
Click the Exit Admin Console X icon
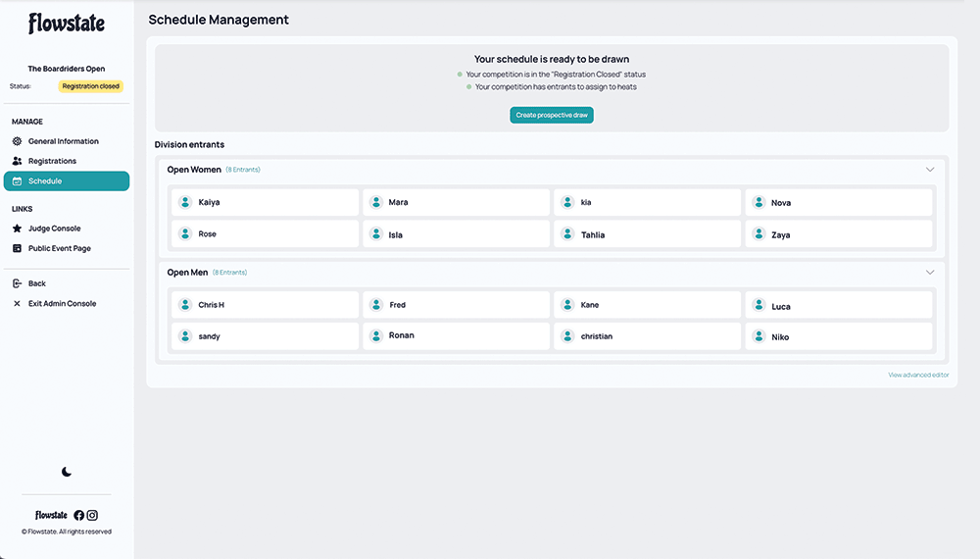(x=18, y=304)
